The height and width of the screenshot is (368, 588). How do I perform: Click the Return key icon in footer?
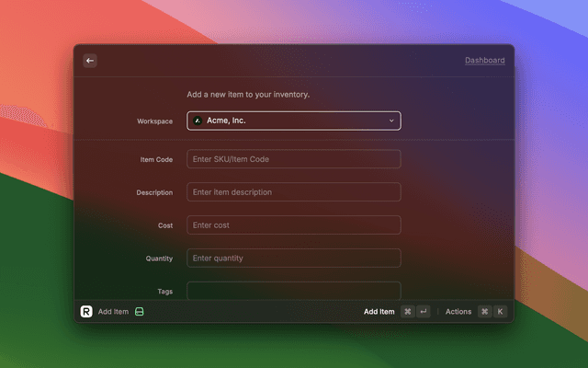click(424, 312)
